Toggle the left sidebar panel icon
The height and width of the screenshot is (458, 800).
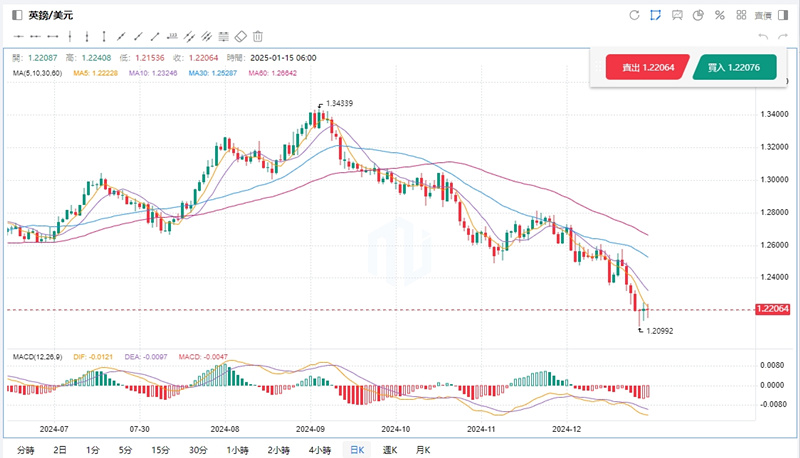(16, 15)
